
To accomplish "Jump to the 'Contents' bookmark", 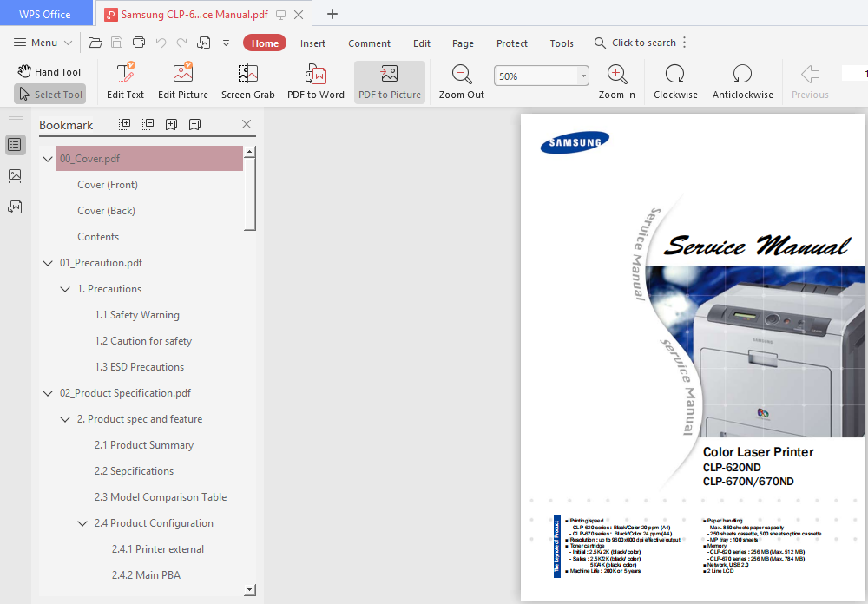I will pos(98,236).
